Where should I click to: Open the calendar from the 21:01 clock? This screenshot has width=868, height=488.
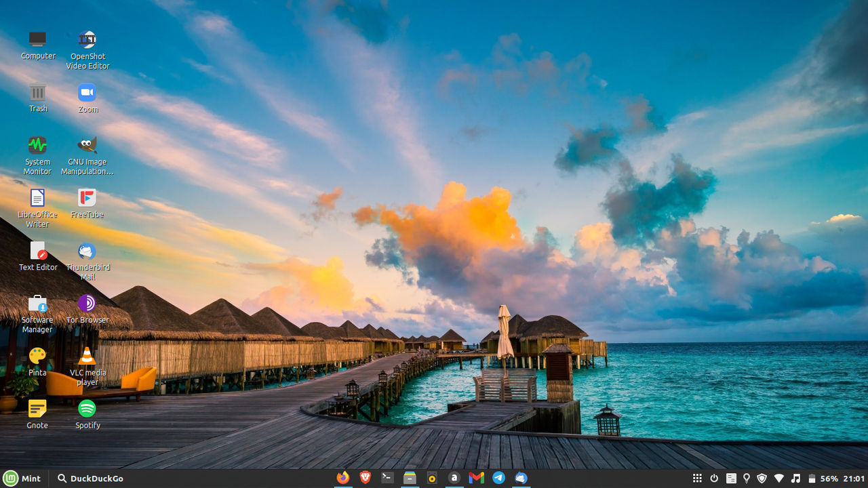click(854, 479)
